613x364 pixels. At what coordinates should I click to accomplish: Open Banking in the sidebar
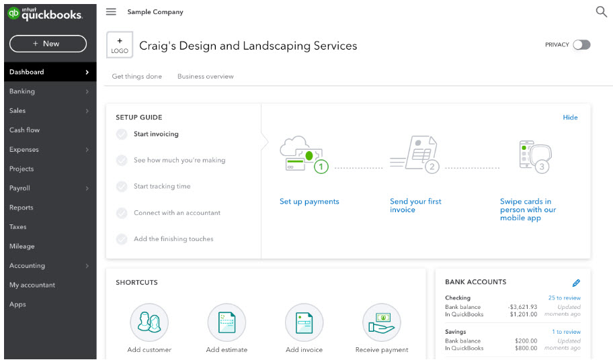coord(50,91)
